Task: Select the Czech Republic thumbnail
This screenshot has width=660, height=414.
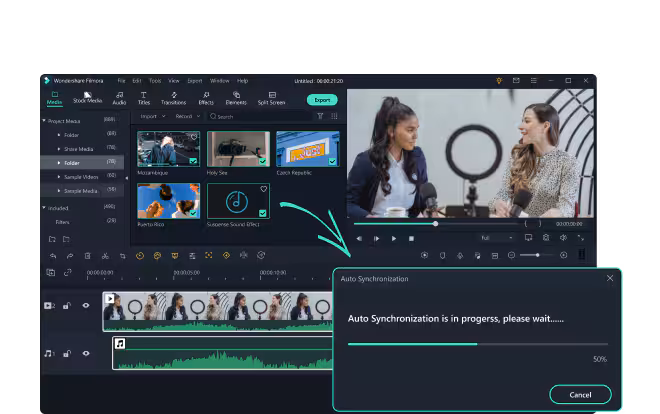Action: pos(308,149)
